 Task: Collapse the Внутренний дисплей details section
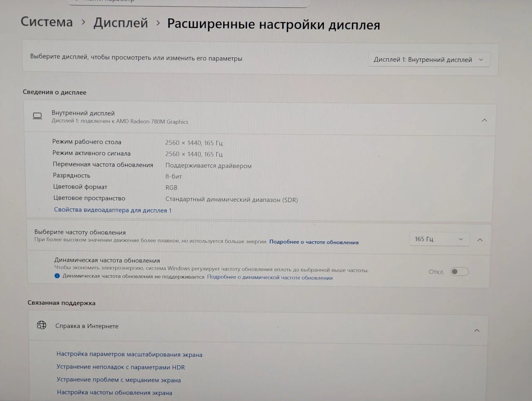484,120
